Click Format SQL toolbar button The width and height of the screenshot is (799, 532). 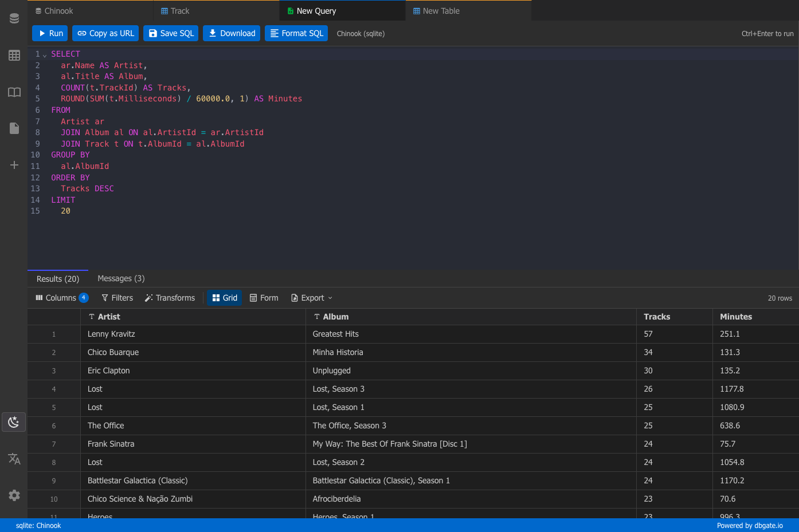click(296, 33)
